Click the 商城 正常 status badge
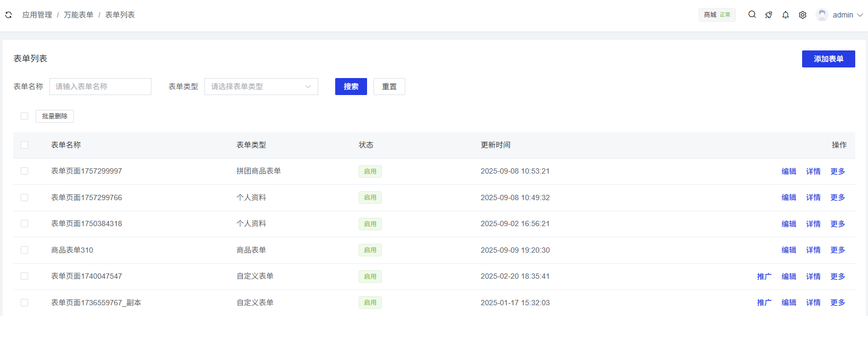The height and width of the screenshot is (344, 868). 717,15
